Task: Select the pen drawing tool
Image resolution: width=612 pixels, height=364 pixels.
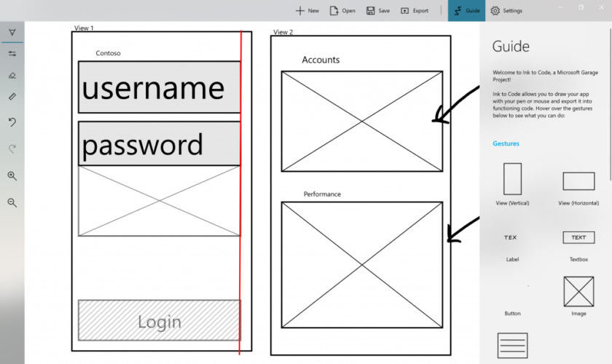Action: coord(12,32)
